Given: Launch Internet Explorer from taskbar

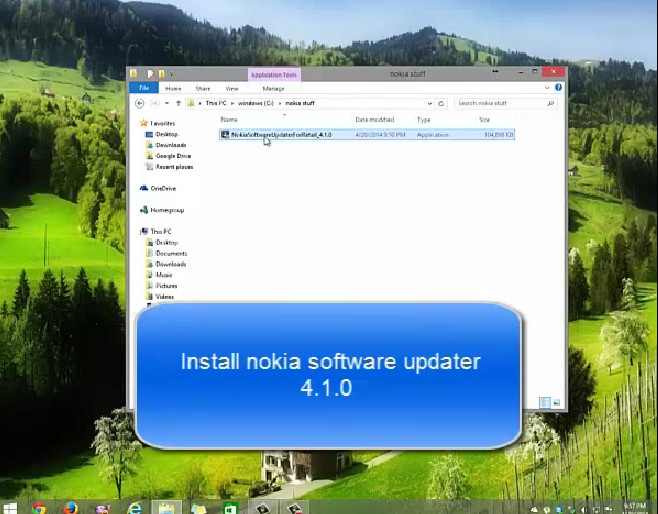Looking at the screenshot, I should pyautogui.click(x=134, y=508).
